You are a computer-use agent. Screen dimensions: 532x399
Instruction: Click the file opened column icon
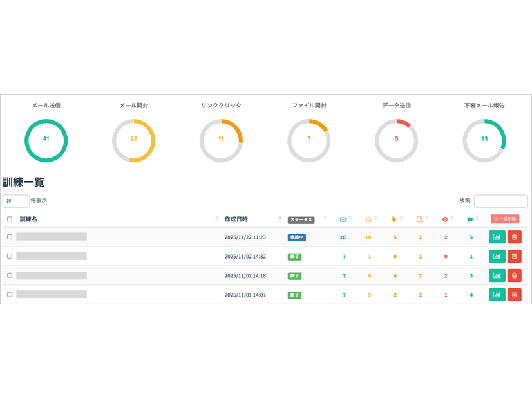(x=419, y=219)
